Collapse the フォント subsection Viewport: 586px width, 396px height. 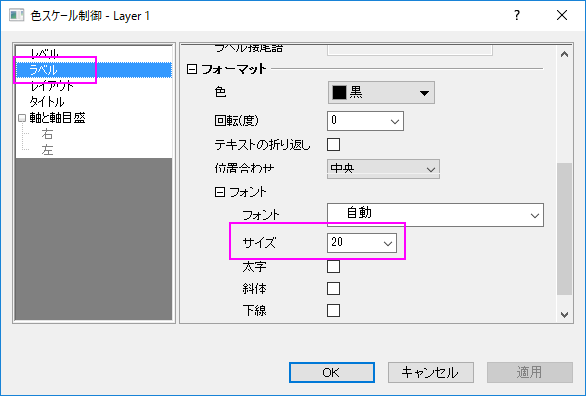tap(220, 192)
